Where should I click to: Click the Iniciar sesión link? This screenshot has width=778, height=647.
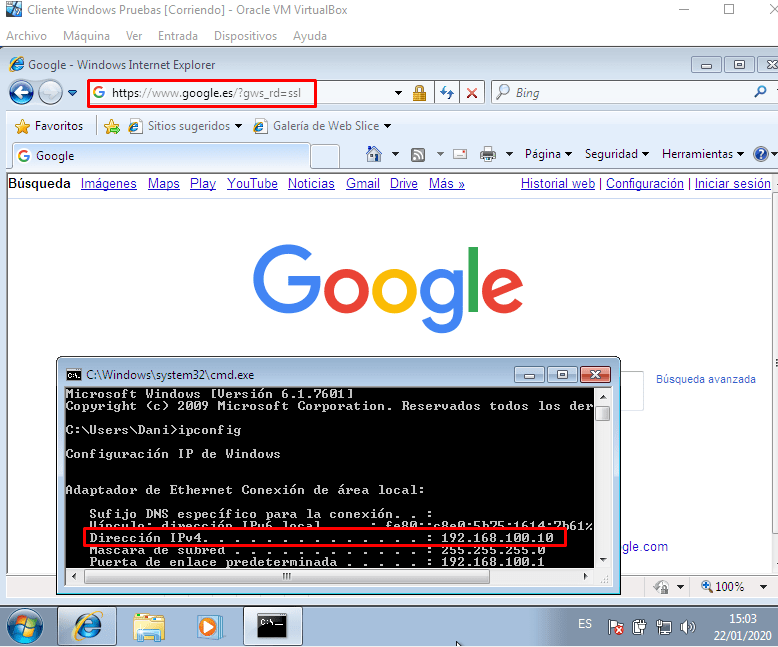[732, 184]
